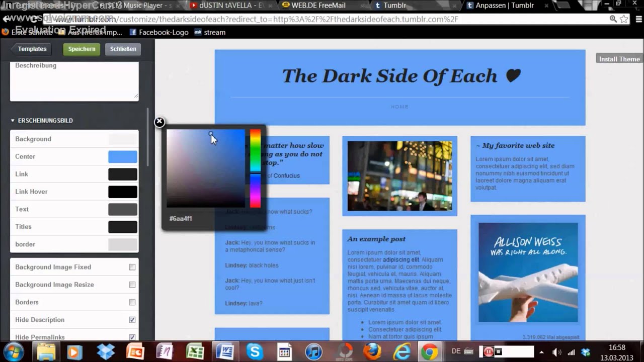The height and width of the screenshot is (362, 644).
Task: Open the volume control in tray
Action: (556, 352)
